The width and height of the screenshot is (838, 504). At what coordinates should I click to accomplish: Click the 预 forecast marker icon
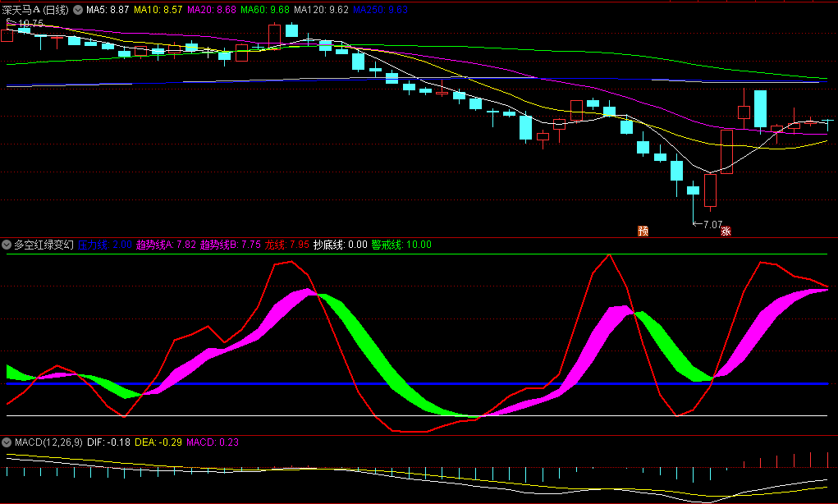[643, 231]
